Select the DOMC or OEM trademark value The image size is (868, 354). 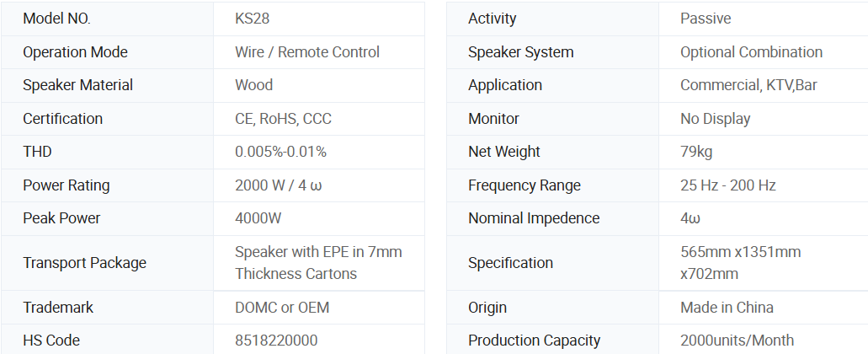pyautogui.click(x=282, y=308)
